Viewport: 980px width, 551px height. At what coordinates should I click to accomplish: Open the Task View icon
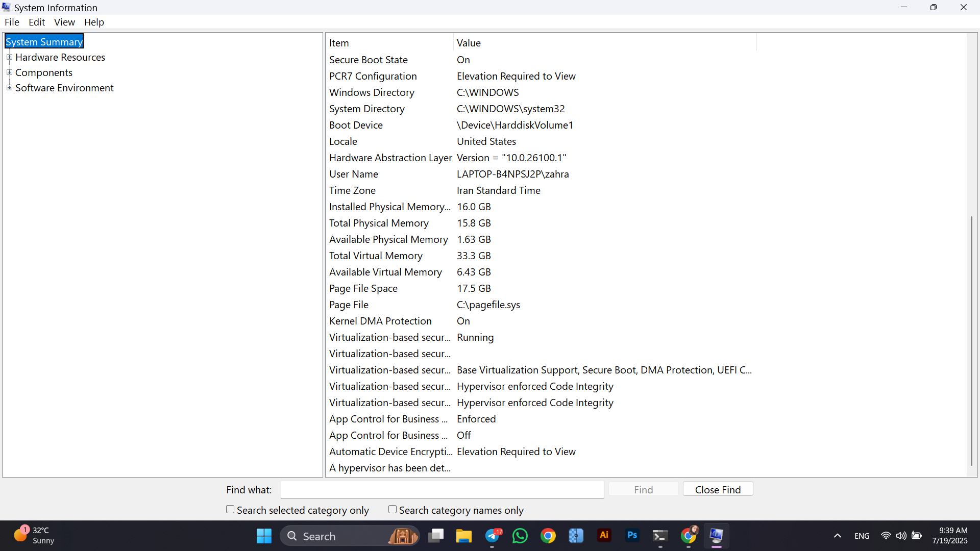(436, 536)
